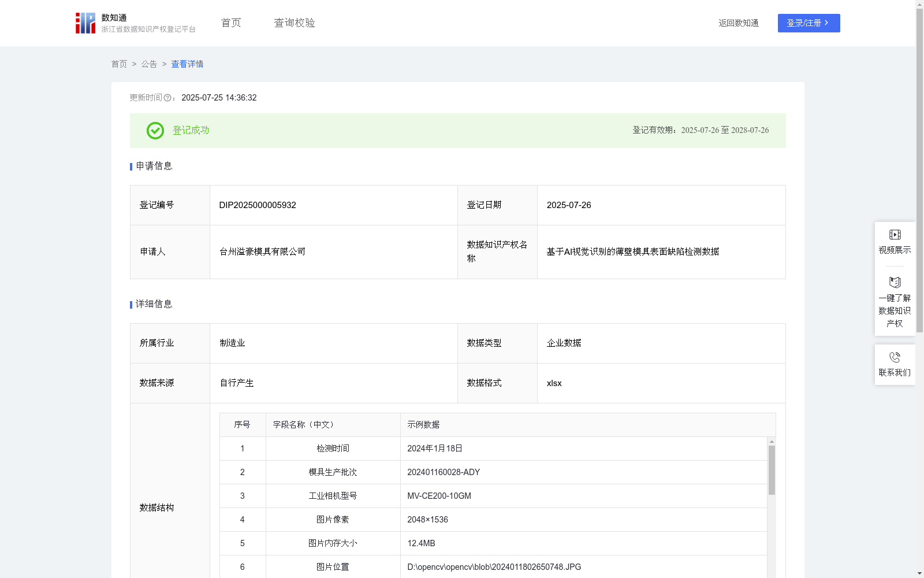
Task: Click the 登录/注册 button
Action: 808,23
